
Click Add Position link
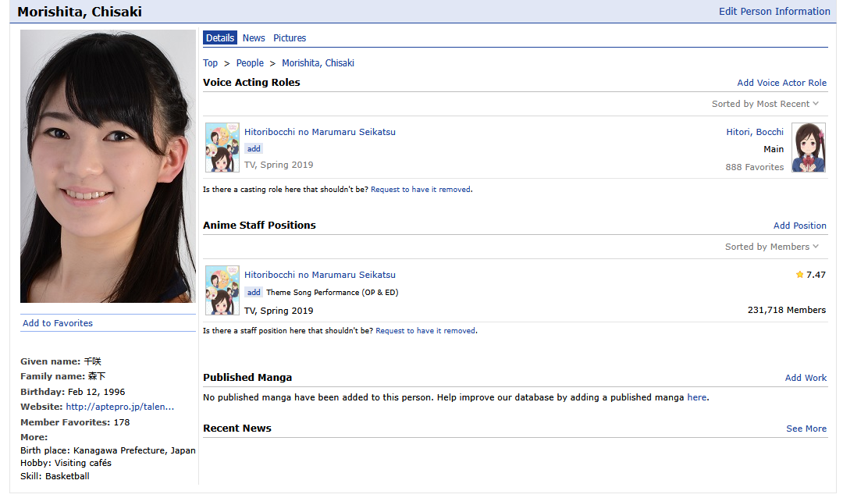pos(799,226)
